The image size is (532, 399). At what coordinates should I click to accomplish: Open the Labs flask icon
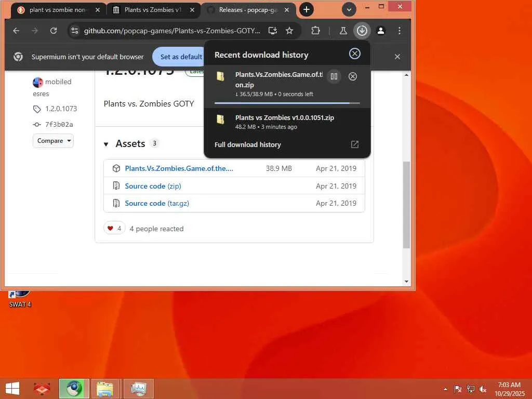[x=343, y=31]
